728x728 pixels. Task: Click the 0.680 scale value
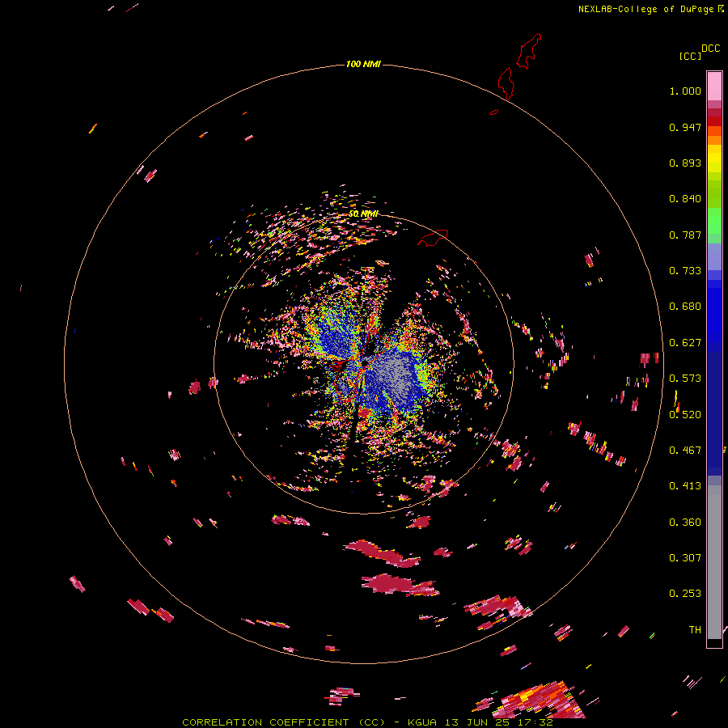click(x=685, y=307)
